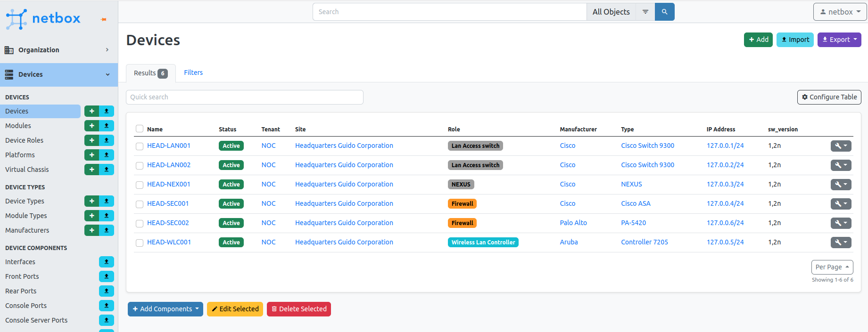
Task: Import modules using the upload icon
Action: (107, 126)
